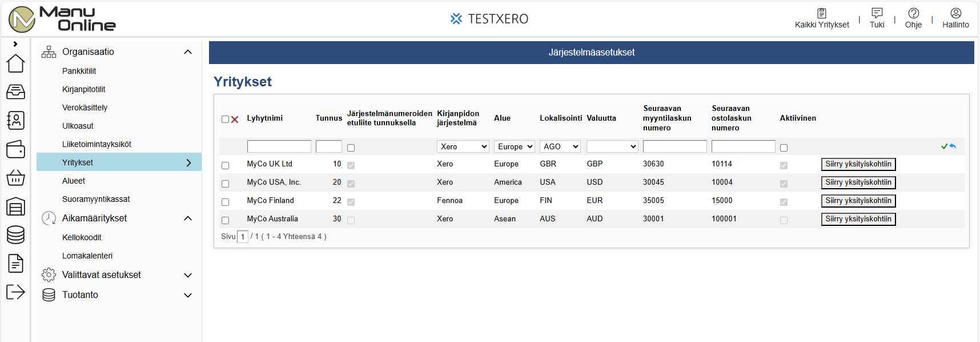The image size is (980, 342).
Task: Click the Sivu page number field
Action: tap(243, 237)
